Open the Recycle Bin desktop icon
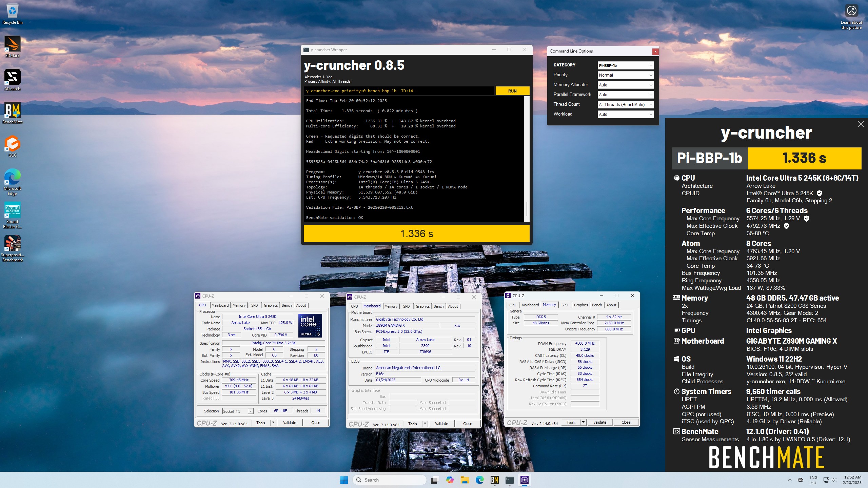This screenshot has height=488, width=868. tap(12, 14)
